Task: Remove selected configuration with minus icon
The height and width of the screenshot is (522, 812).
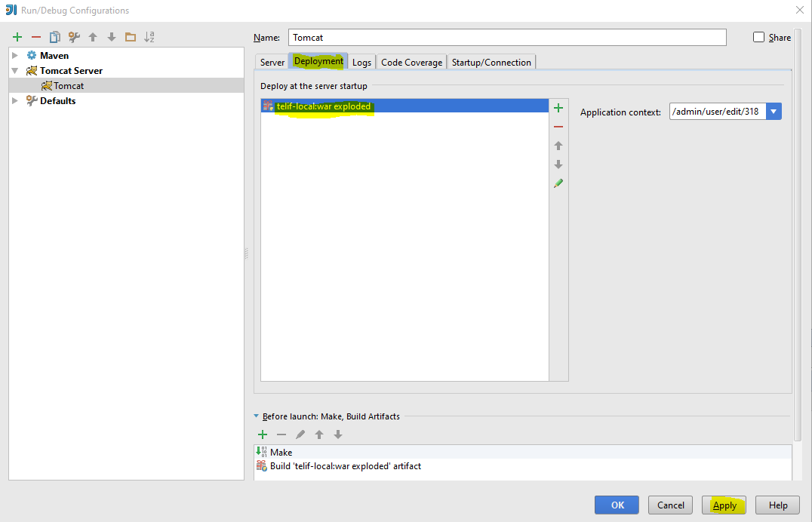Action: pos(36,37)
